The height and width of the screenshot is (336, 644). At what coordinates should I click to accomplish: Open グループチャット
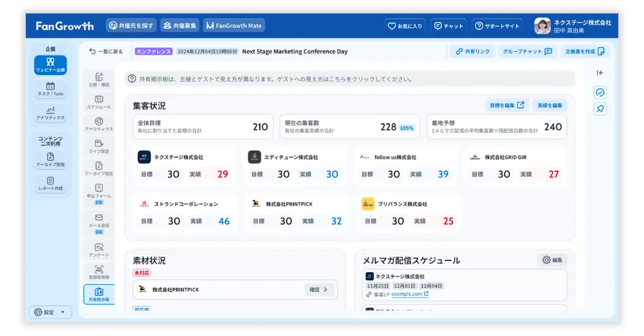[x=527, y=51]
